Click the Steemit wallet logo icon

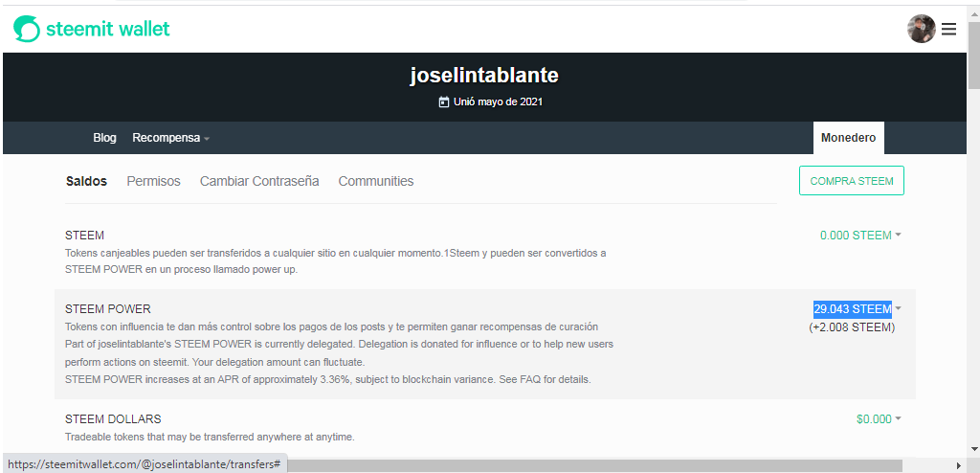click(26, 29)
